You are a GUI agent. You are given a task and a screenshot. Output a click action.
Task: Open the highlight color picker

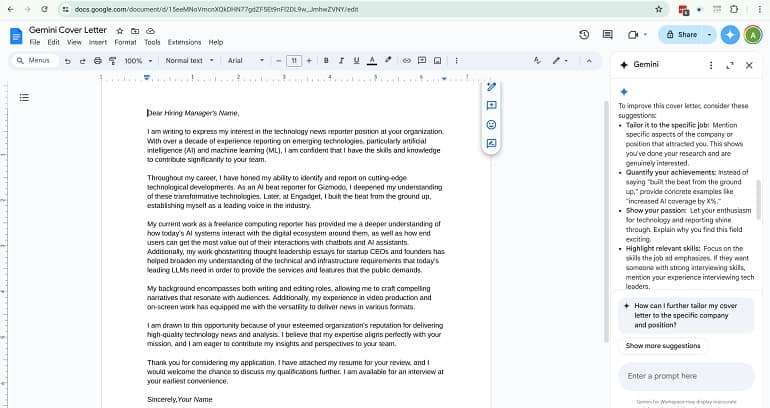(388, 60)
